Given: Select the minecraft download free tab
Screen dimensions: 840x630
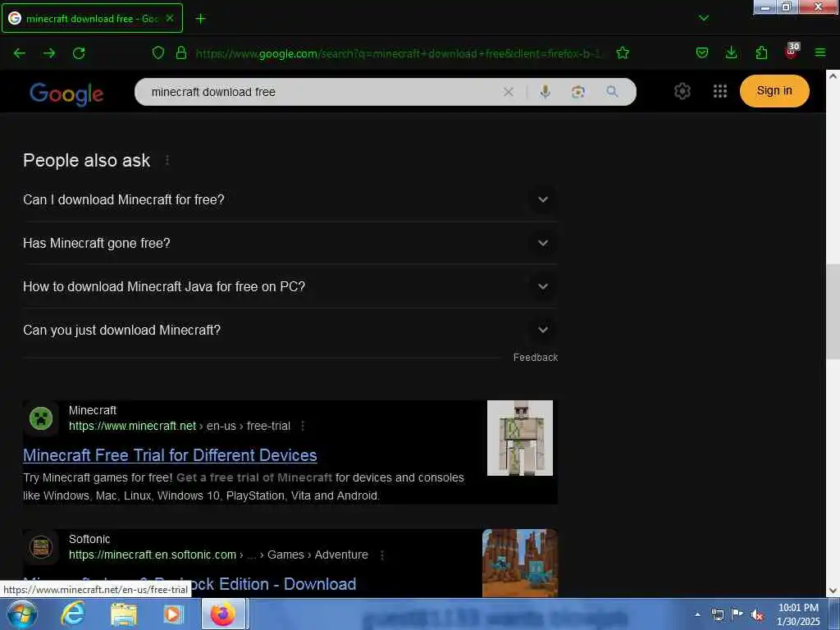Looking at the screenshot, I should point(92,18).
